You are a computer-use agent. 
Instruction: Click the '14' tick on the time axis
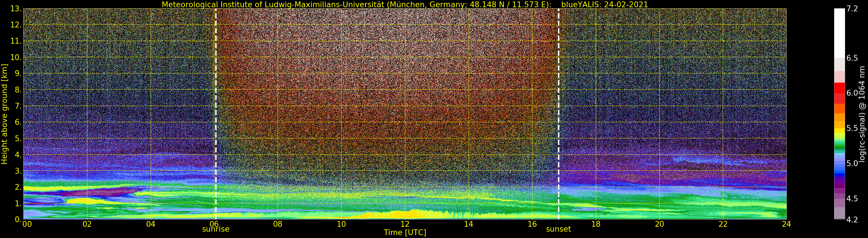(x=468, y=224)
